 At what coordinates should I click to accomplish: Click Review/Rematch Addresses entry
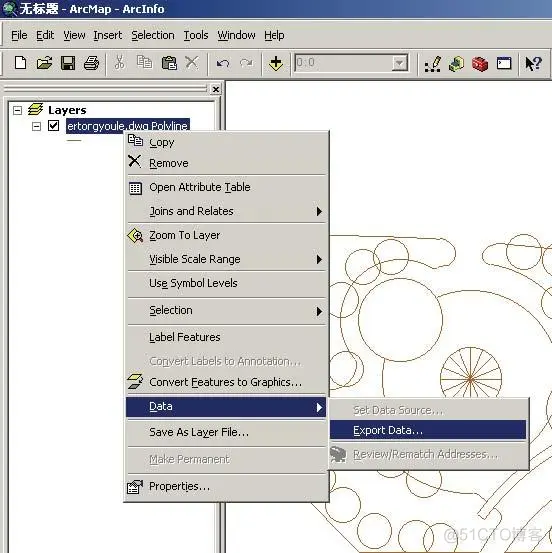click(x=428, y=455)
